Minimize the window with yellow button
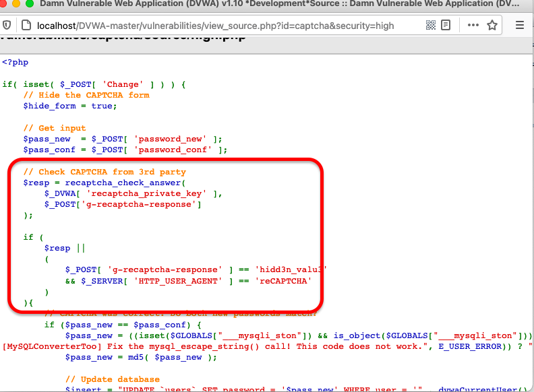Viewport: 534px width, 392px height. (x=16, y=3)
